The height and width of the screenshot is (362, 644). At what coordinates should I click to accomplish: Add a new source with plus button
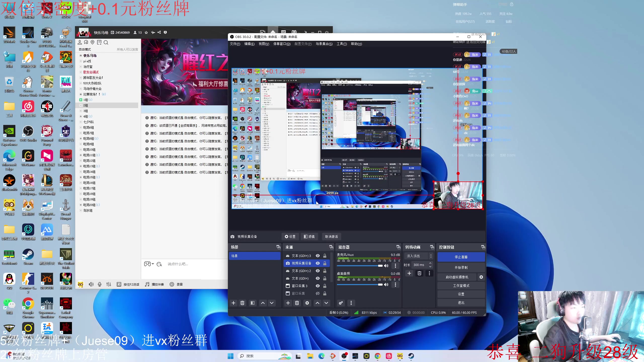pyautogui.click(x=288, y=303)
